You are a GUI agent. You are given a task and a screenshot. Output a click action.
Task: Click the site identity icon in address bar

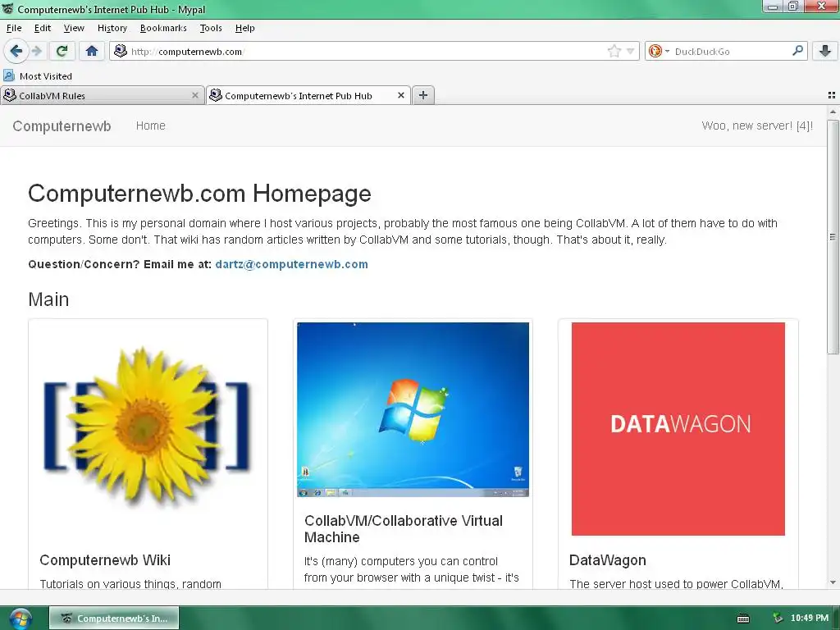coord(121,51)
